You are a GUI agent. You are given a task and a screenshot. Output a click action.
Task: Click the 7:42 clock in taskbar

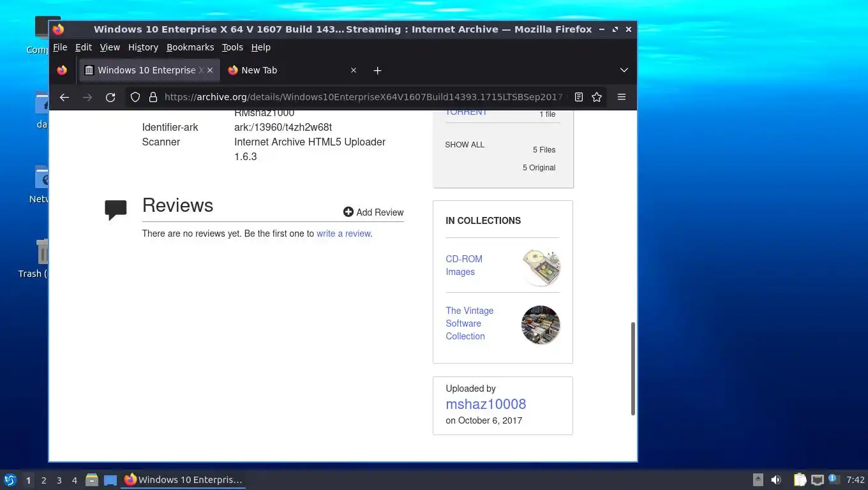pos(855,480)
